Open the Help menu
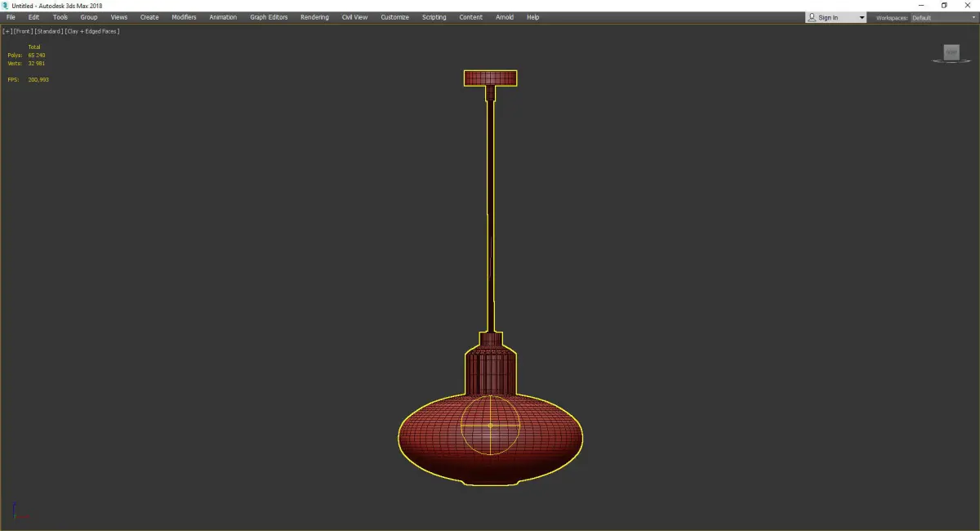980x531 pixels. [x=532, y=17]
